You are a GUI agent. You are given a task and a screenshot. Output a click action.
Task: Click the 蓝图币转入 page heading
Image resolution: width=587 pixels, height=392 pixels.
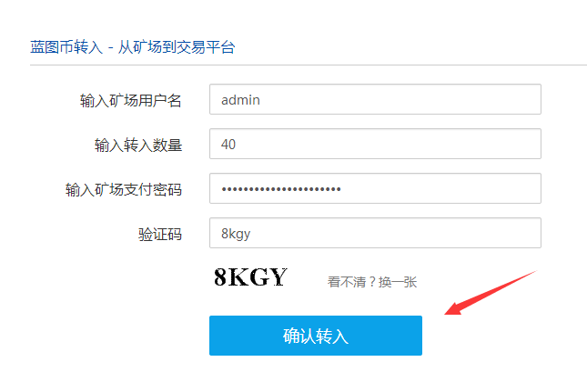click(x=66, y=47)
